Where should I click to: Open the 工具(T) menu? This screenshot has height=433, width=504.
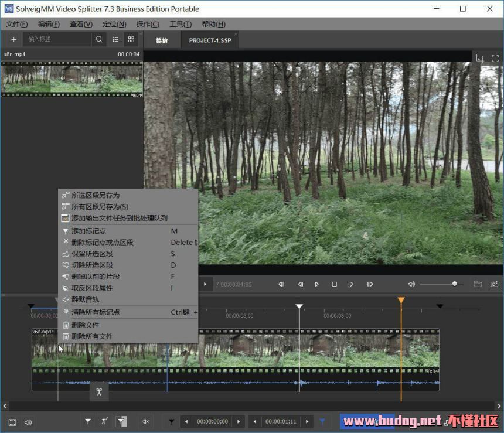pyautogui.click(x=181, y=24)
